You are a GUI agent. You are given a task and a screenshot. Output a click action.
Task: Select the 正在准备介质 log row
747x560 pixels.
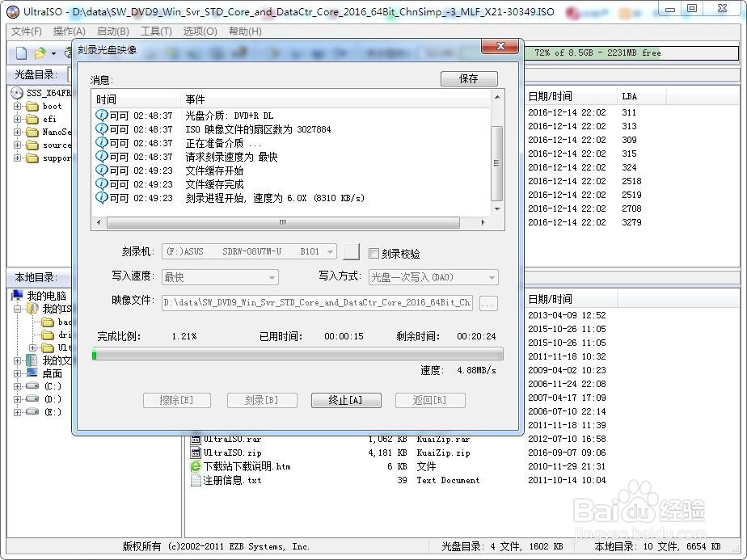[290, 143]
